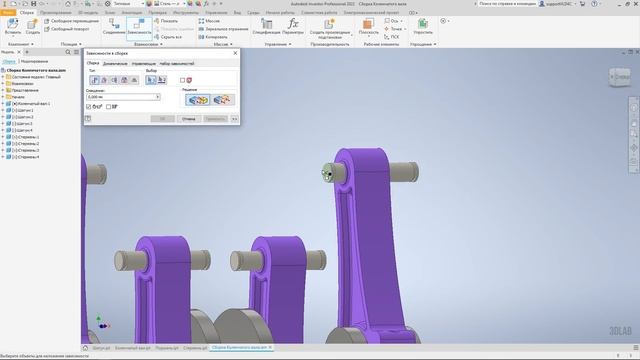This screenshot has width=640, height=360.
Task: Click the home view icon in document tabs bar
Action: 85,348
